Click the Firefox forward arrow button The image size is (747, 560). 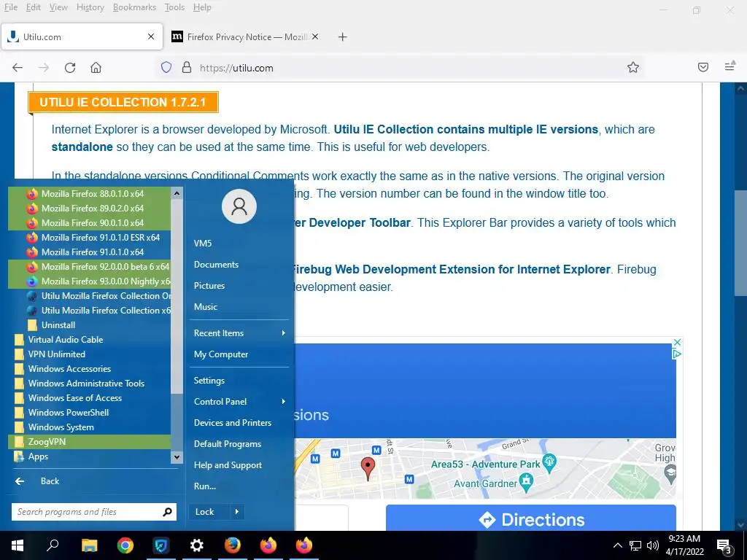tap(44, 68)
